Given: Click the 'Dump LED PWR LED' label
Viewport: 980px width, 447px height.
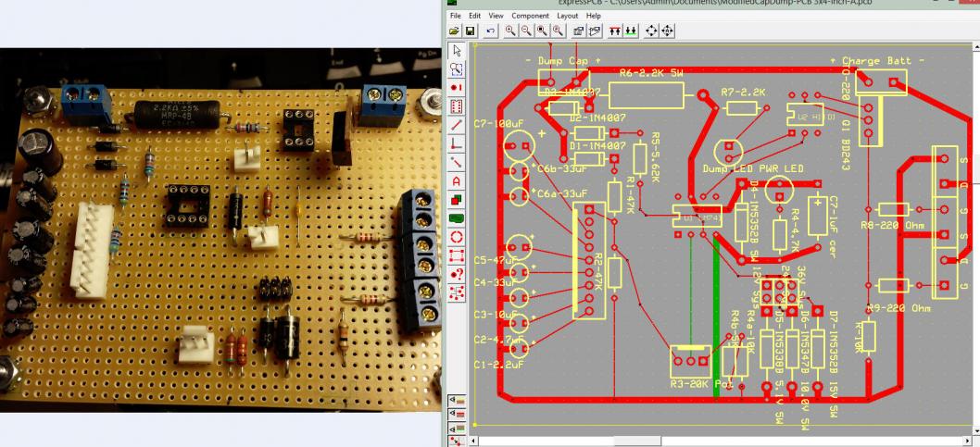Looking at the screenshot, I should [753, 168].
